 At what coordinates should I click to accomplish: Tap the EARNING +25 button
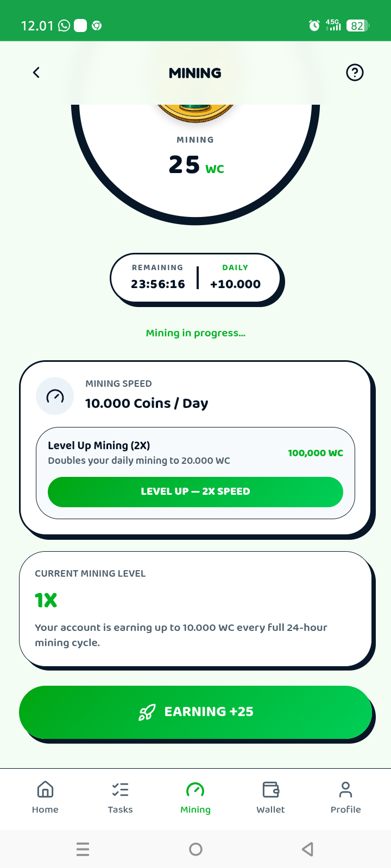[195, 712]
